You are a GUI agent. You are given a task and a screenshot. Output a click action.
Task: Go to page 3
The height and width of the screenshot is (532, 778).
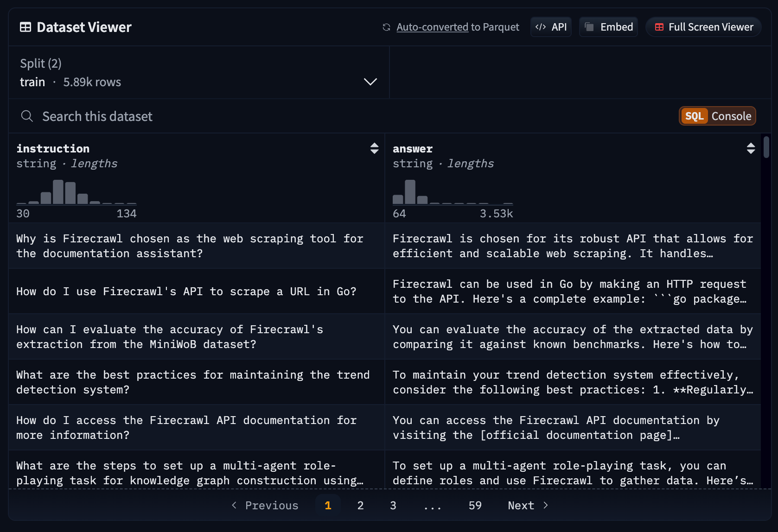pyautogui.click(x=393, y=506)
